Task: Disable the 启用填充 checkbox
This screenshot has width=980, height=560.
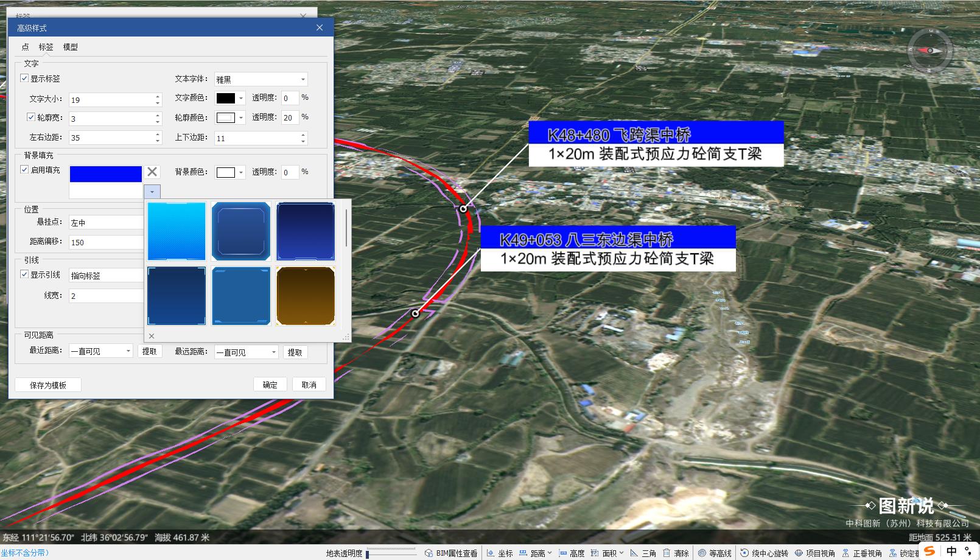Action: 24,169
